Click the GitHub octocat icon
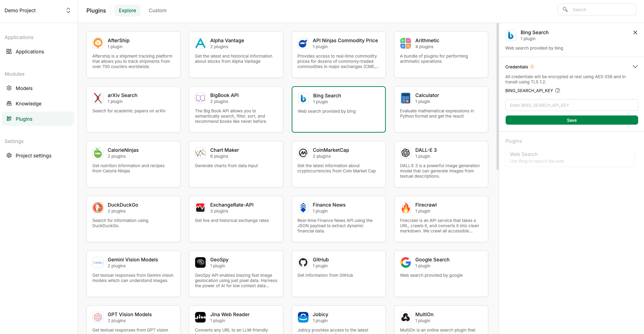644x334 pixels. 303,262
